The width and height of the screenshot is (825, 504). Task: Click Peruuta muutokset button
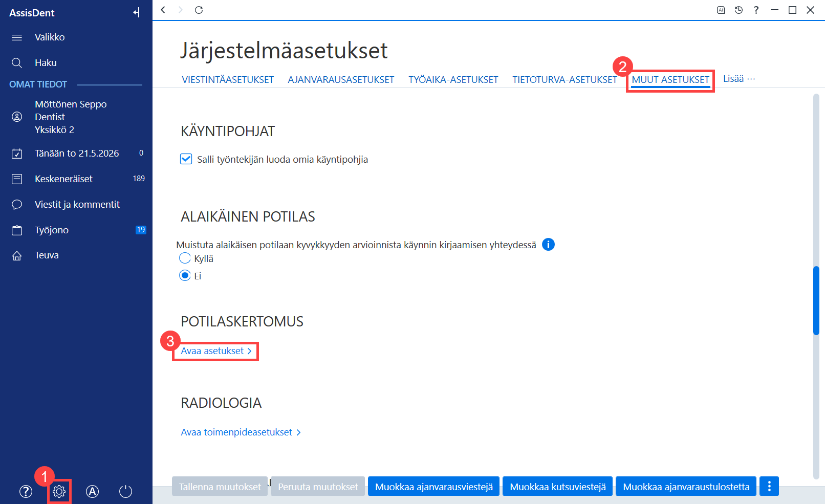318,487
